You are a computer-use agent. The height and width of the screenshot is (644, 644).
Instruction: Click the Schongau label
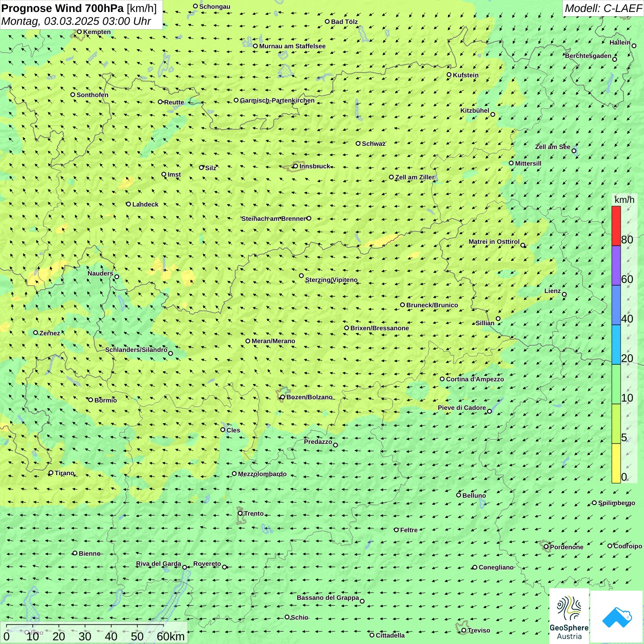pyautogui.click(x=215, y=6)
